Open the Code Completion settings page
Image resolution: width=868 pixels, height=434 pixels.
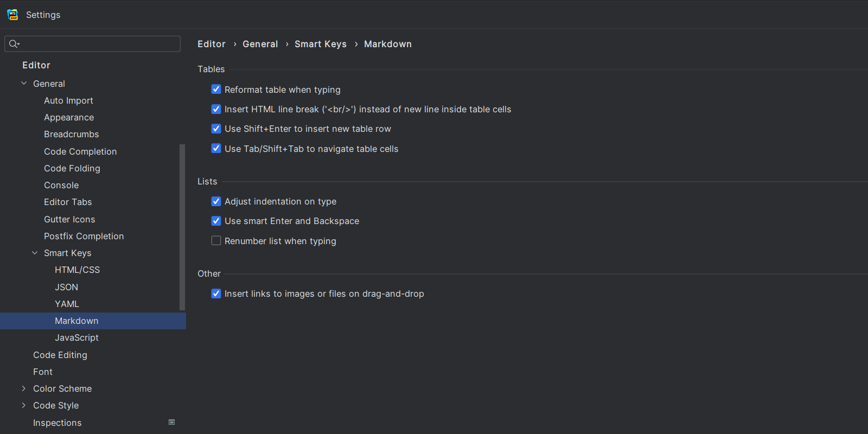click(x=80, y=151)
